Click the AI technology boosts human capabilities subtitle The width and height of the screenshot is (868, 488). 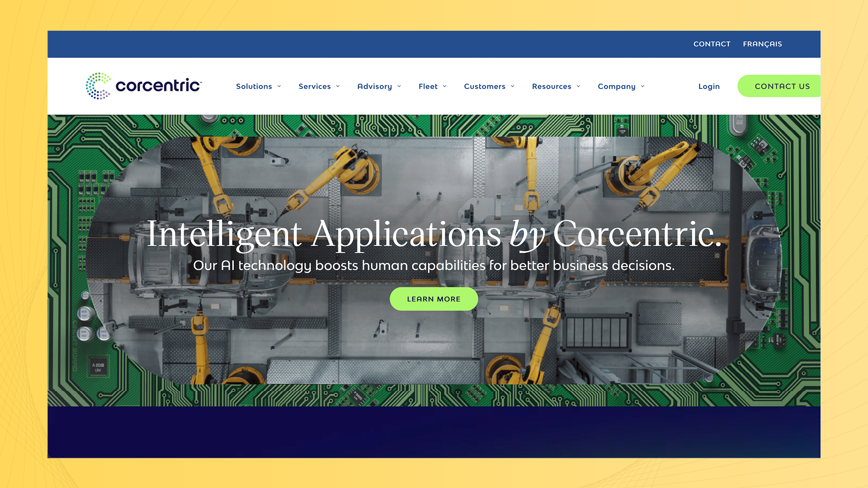434,265
